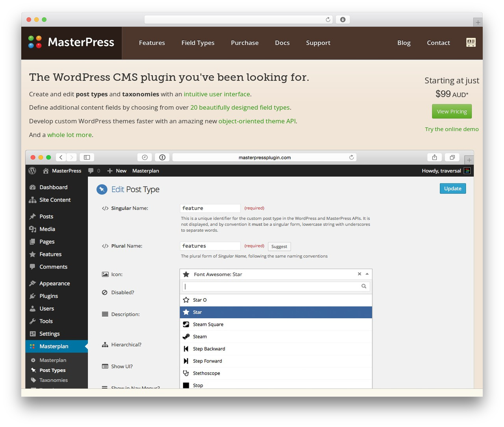
Task: Click the comments bubble icon in the admin bar
Action: click(91, 171)
